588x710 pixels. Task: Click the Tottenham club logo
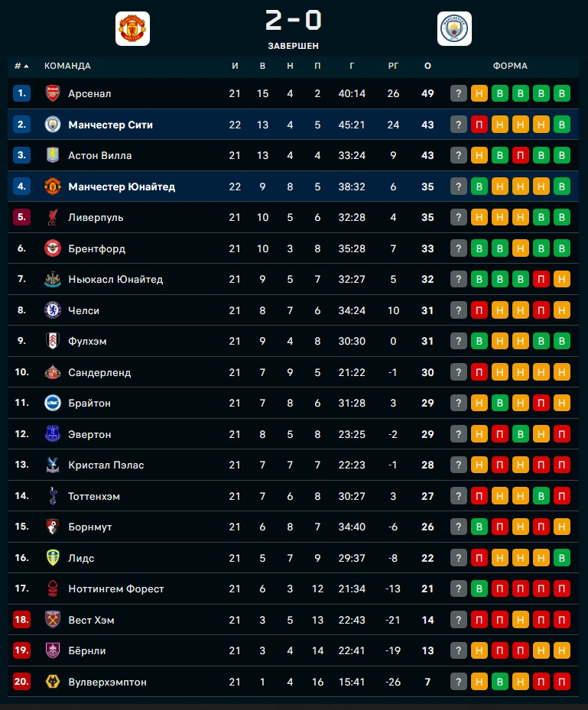coord(53,496)
